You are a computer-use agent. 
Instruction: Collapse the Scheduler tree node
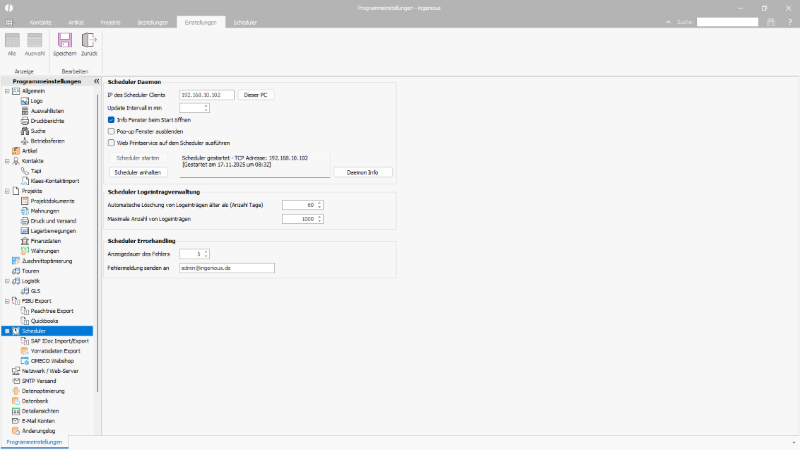pyautogui.click(x=7, y=331)
